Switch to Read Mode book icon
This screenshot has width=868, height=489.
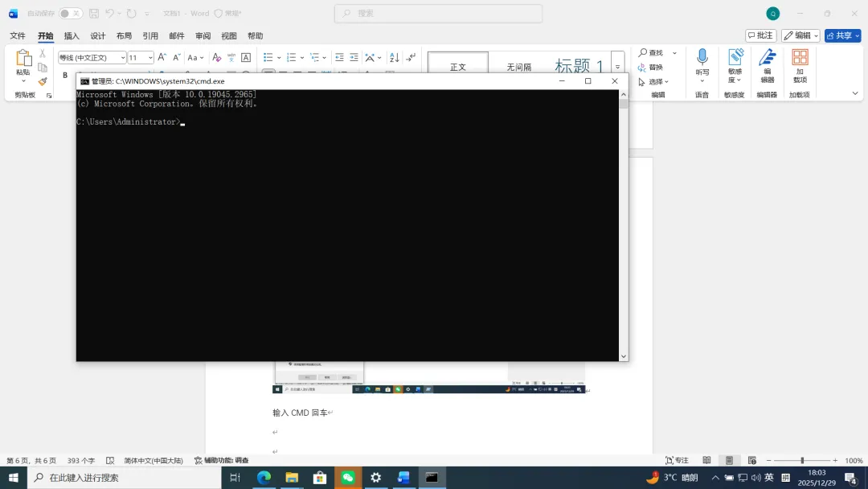click(706, 460)
